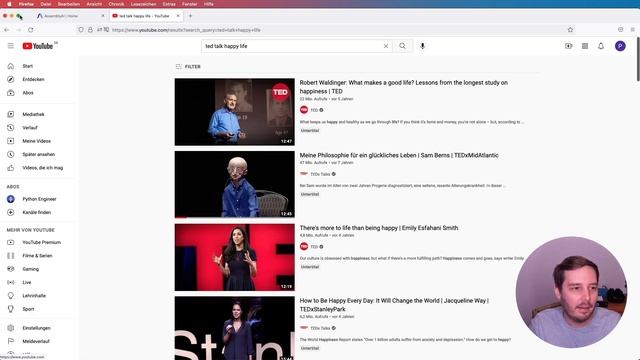Clear the search field with X
Image resolution: width=640 pixels, height=360 pixels.
click(386, 46)
